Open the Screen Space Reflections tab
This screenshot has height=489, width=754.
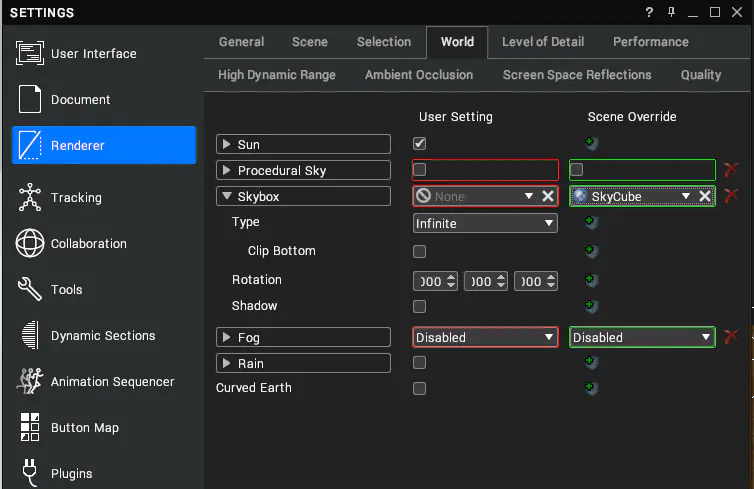click(577, 75)
